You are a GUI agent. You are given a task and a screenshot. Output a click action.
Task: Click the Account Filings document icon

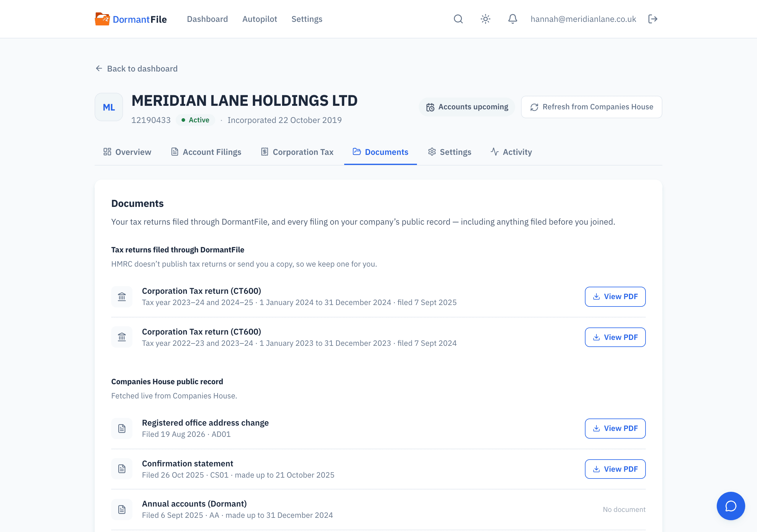(175, 152)
